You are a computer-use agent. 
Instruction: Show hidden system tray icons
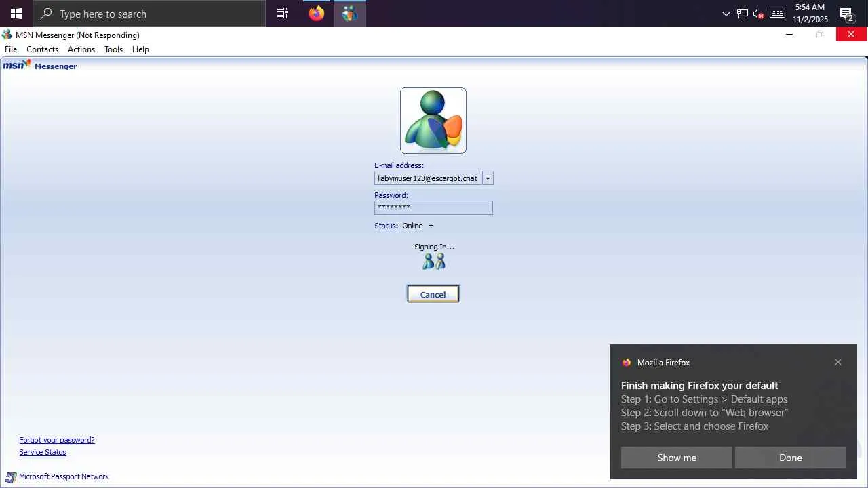coord(726,14)
